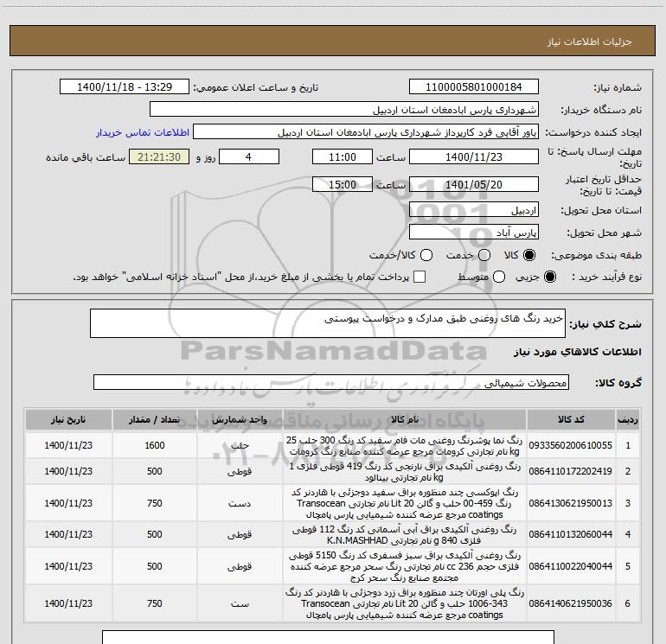Click the response deadline date 1400/11/23 field
Viewport: 666px width, 644px height.
474,156
